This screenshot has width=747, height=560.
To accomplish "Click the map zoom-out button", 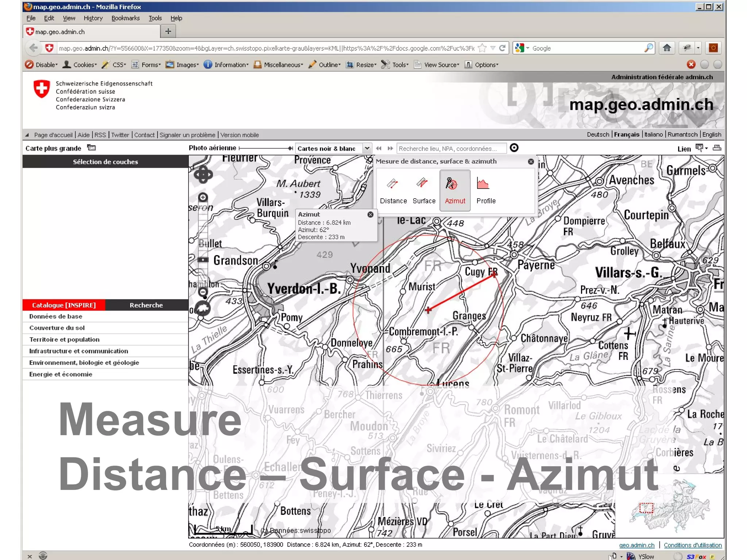I will coord(203,292).
